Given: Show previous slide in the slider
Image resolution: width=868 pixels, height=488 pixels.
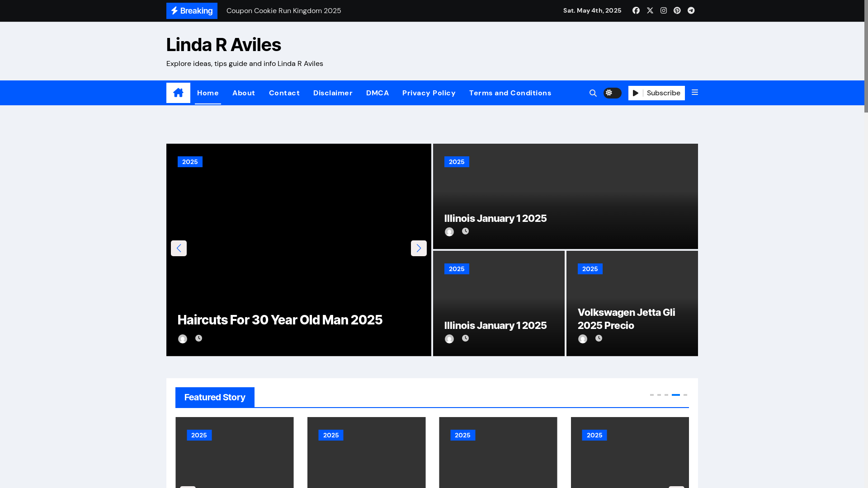Looking at the screenshot, I should click(x=179, y=248).
